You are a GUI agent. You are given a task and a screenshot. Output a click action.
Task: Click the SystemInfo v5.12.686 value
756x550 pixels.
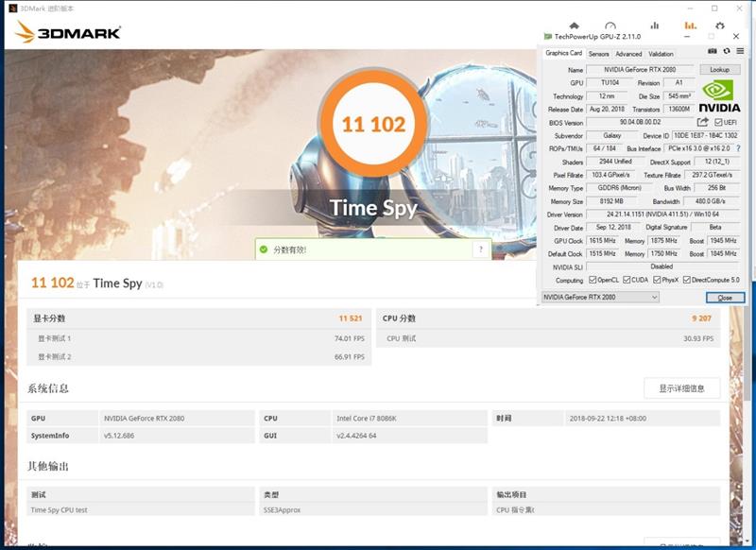click(x=119, y=436)
